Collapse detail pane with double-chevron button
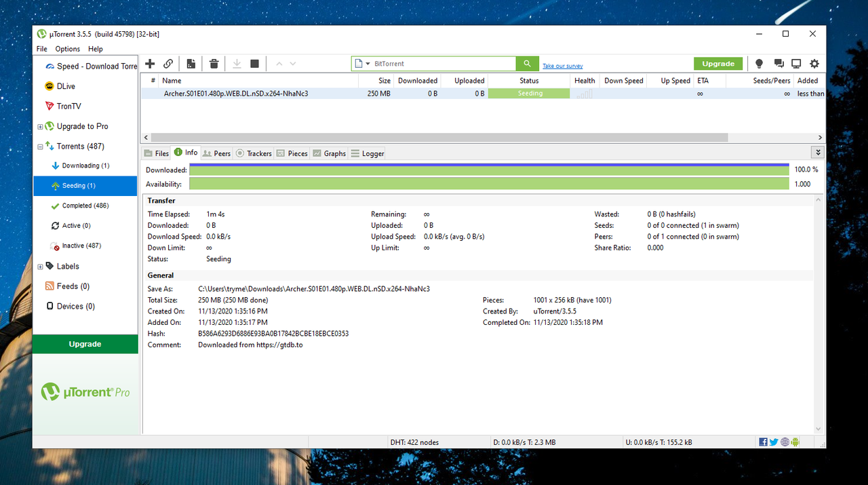868x485 pixels. 818,153
